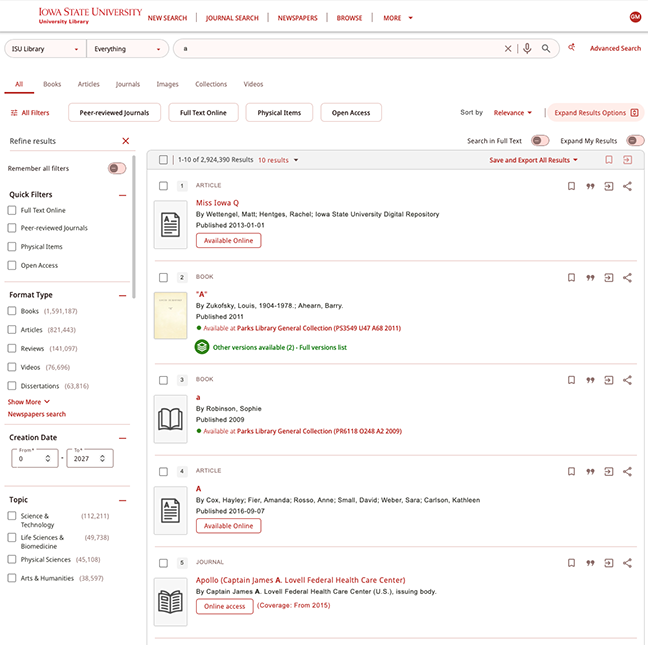
Task: Open NEWSPAPERS in top menu
Action: click(297, 18)
